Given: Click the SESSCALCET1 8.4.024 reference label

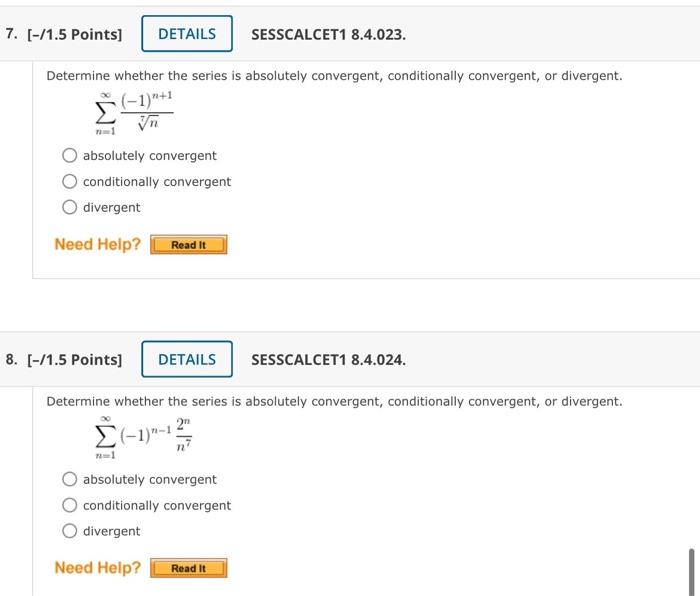Looking at the screenshot, I should pyautogui.click(x=328, y=360).
